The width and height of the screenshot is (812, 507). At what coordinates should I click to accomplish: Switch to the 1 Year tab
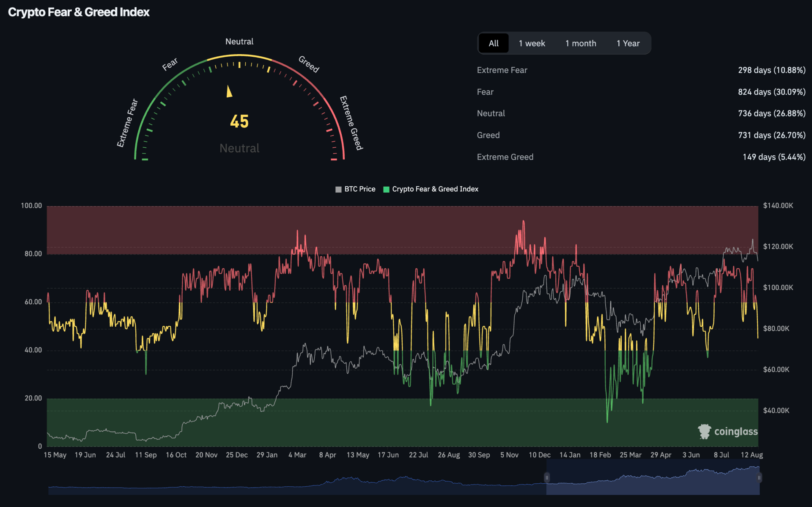tap(628, 43)
